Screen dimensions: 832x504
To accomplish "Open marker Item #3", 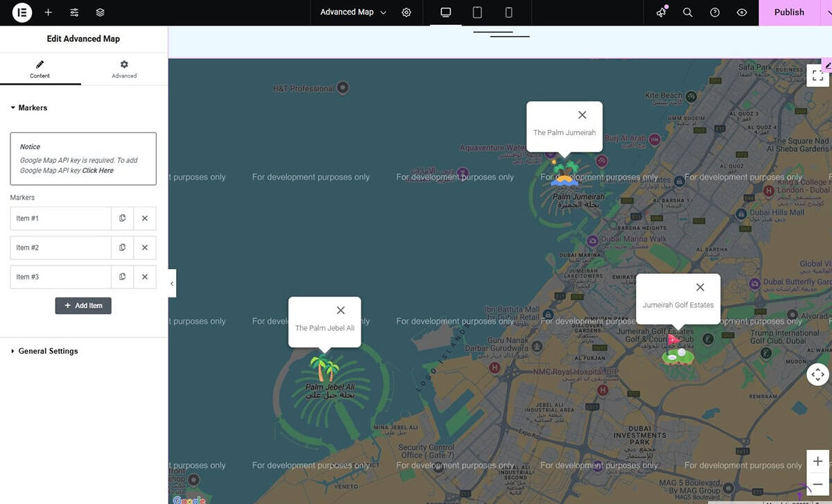I will tap(60, 277).
